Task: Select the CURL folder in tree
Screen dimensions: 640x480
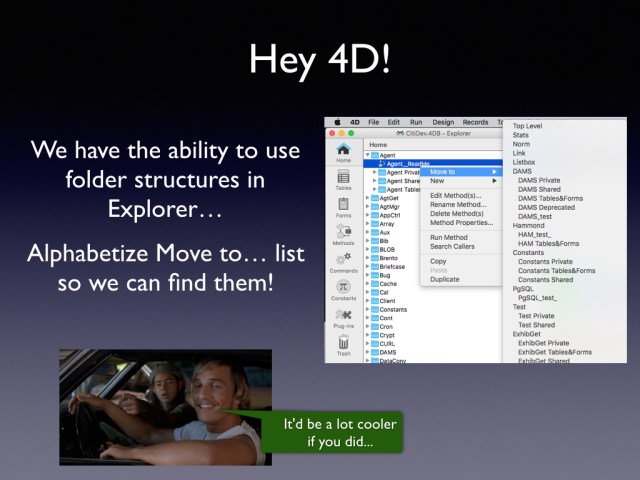Action: tap(387, 343)
